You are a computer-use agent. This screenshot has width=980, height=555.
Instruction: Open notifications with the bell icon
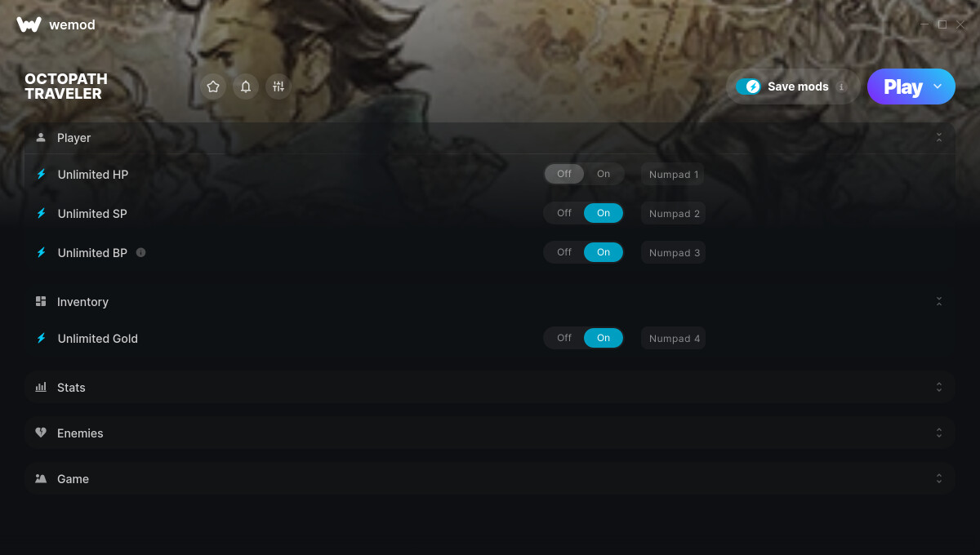click(x=246, y=87)
